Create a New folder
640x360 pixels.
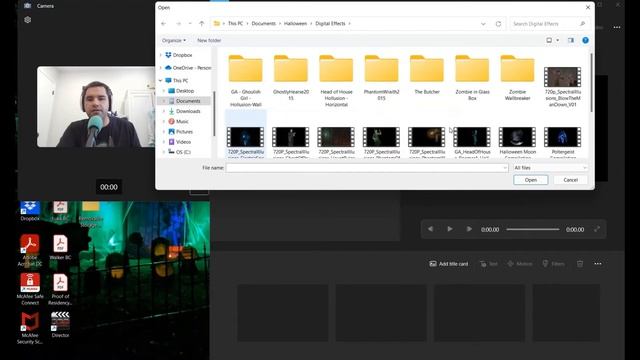click(x=209, y=40)
